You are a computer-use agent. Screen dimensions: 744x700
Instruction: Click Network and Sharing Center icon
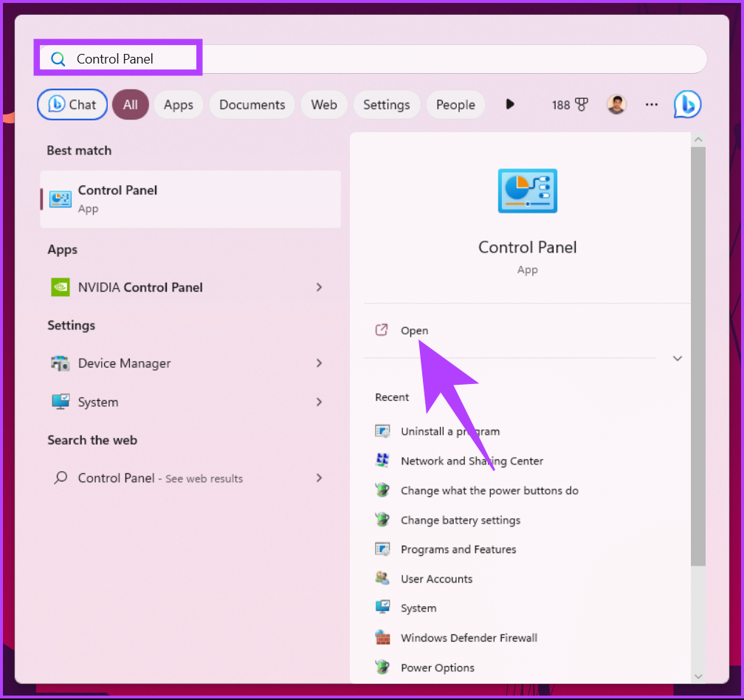click(x=382, y=460)
